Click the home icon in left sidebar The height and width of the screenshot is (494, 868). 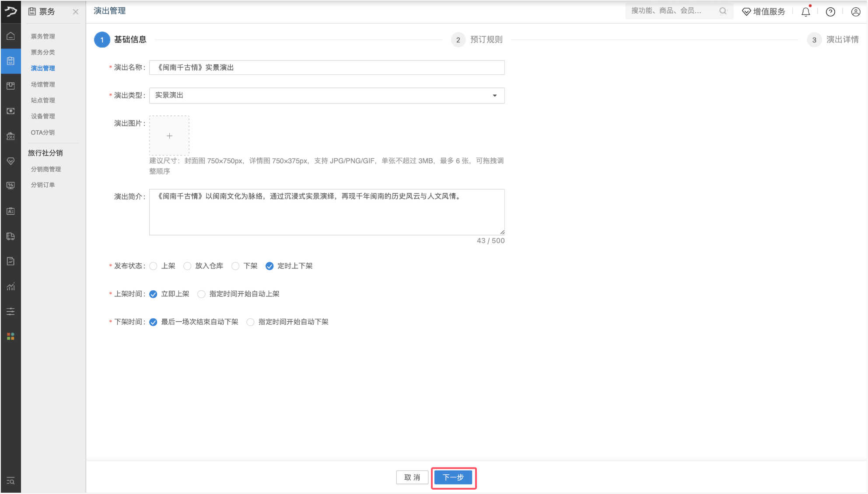pyautogui.click(x=10, y=36)
